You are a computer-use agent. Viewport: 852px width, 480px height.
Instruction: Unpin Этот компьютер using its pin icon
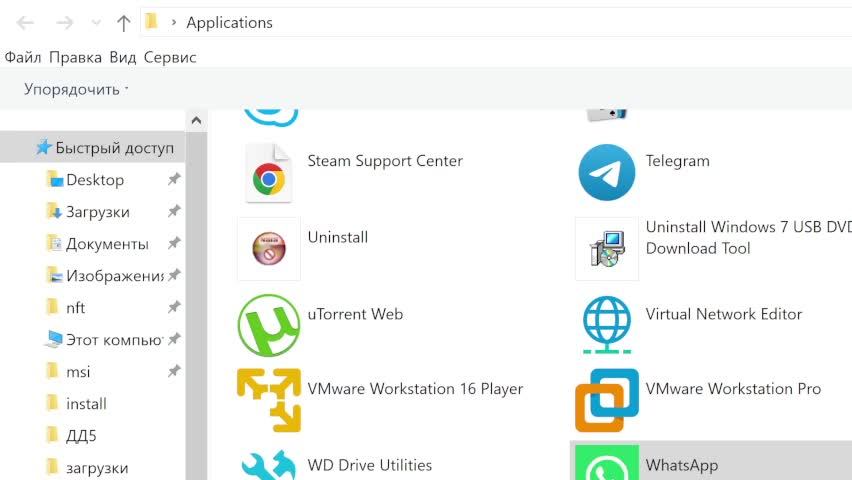(174, 339)
